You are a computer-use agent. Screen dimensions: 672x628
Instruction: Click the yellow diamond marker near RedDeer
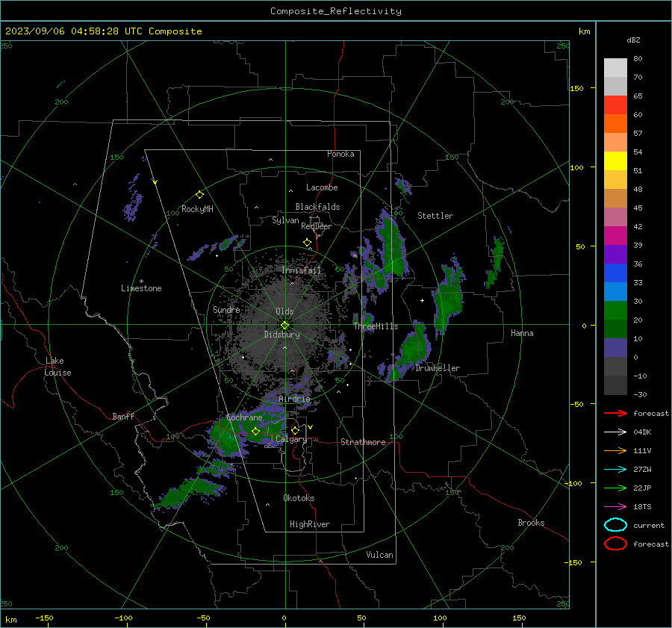[x=307, y=243]
